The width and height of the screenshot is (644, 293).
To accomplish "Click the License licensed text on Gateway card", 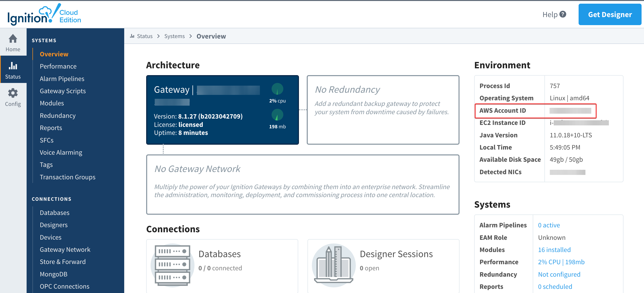I will tap(178, 124).
